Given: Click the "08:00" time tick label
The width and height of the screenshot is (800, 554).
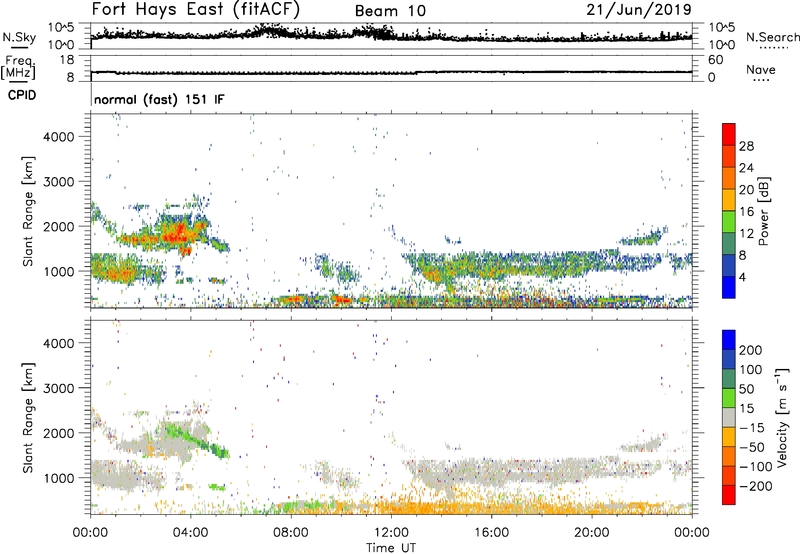Looking at the screenshot, I should [x=291, y=533].
